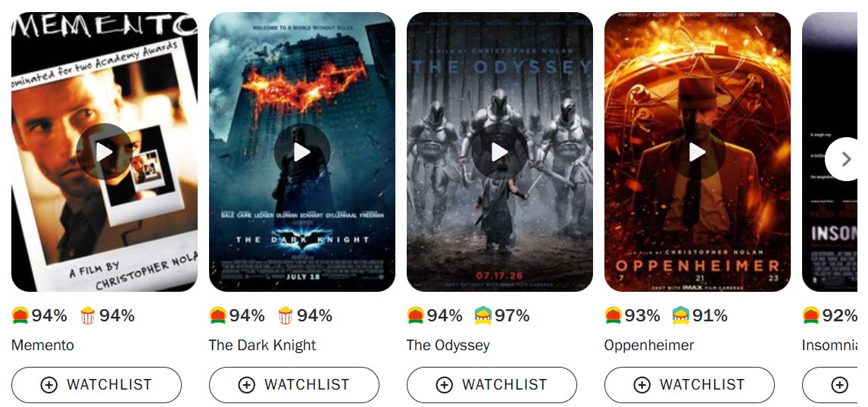
Task: Open The Odyssey title link
Action: [x=448, y=346]
